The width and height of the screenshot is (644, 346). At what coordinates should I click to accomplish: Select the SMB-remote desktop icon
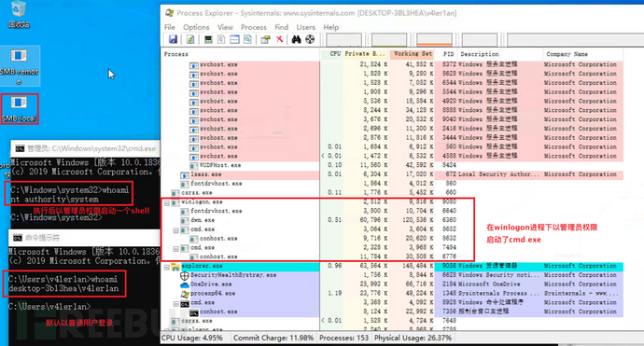[x=19, y=65]
